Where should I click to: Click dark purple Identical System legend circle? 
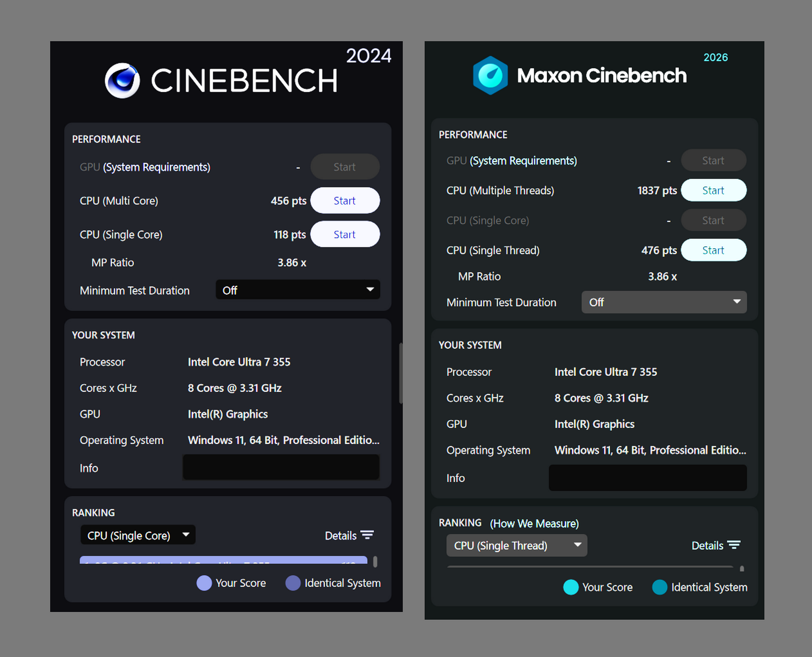pos(293,583)
